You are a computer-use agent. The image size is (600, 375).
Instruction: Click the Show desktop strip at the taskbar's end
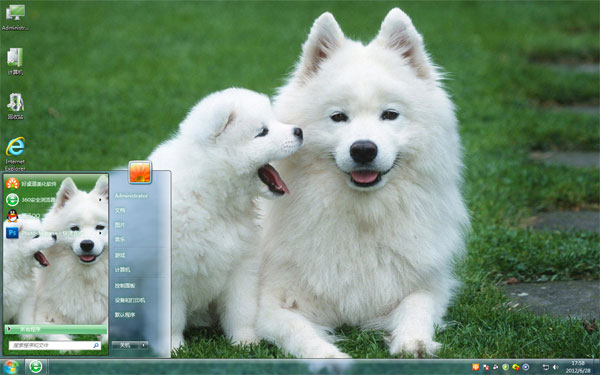[597, 367]
